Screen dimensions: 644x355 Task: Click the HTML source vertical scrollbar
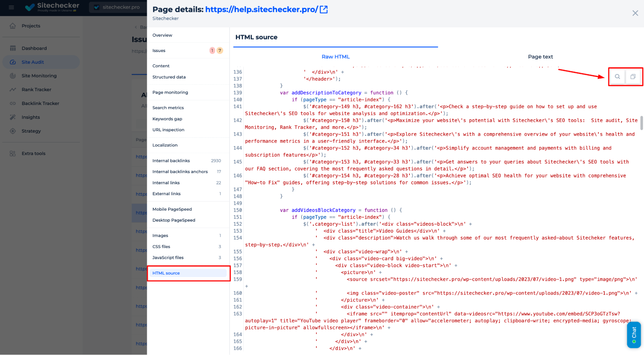coord(641,123)
